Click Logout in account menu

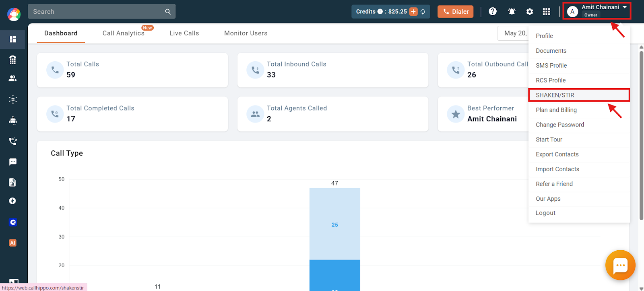point(579,213)
